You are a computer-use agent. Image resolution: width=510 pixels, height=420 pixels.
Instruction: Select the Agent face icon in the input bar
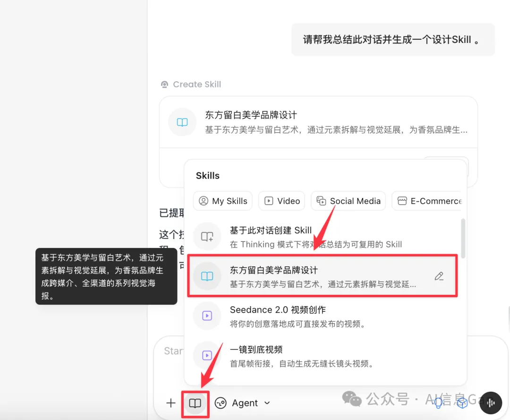[220, 403]
